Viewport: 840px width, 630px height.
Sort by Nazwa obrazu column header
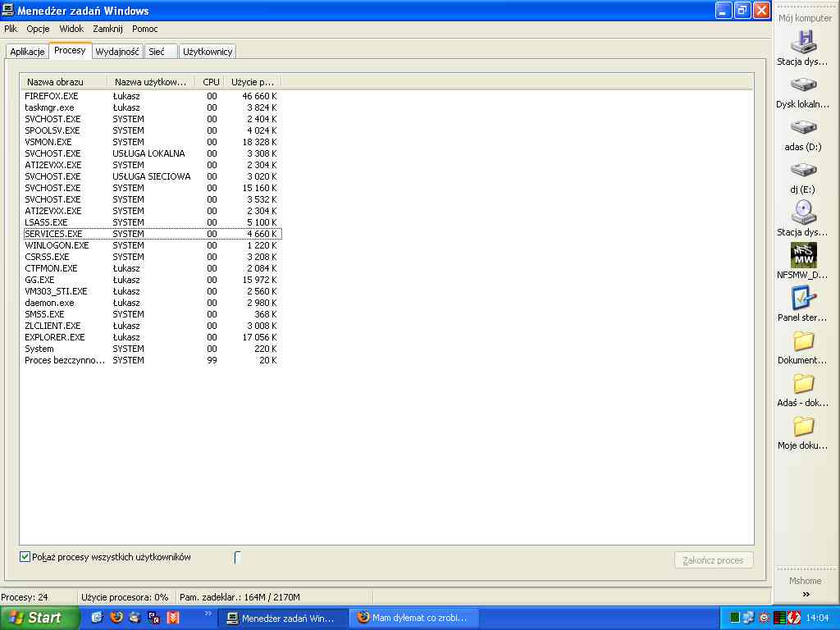coord(64,82)
